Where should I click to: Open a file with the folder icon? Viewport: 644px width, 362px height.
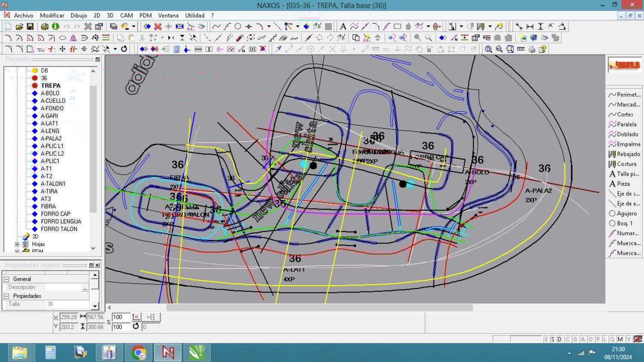pos(19,27)
